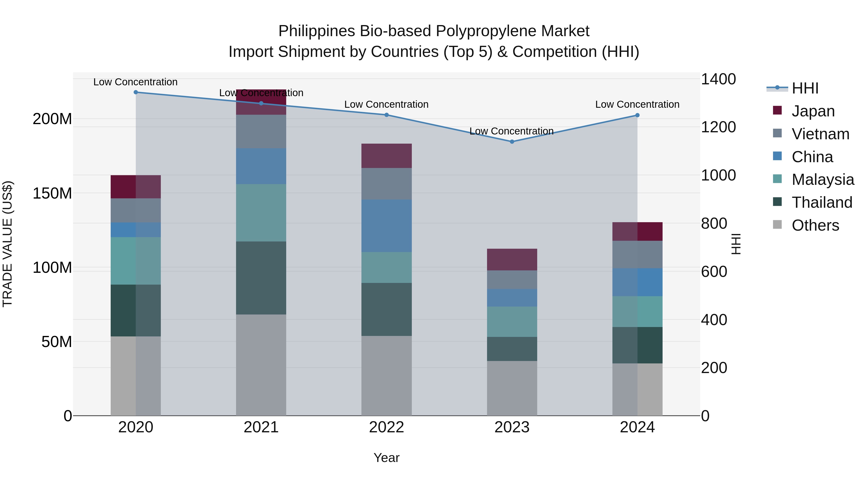
Task: Click the 600 HHI axis tick label
Action: 714,272
